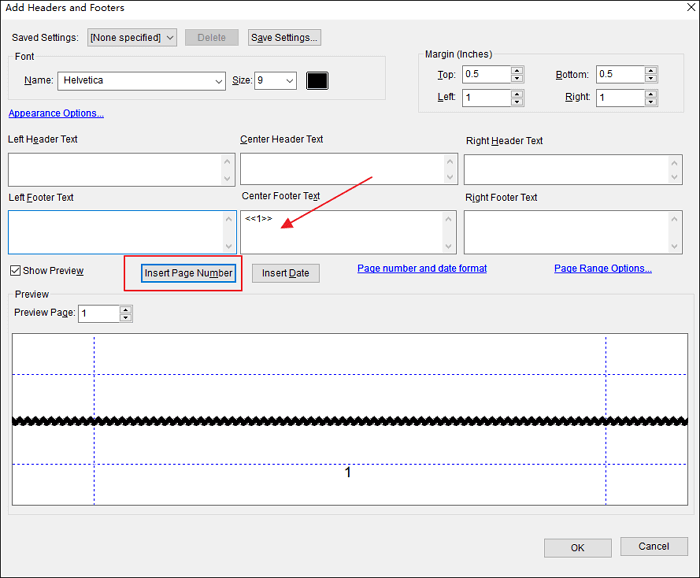This screenshot has width=700, height=578.
Task: Click the Insert Page Number button
Action: [x=188, y=273]
